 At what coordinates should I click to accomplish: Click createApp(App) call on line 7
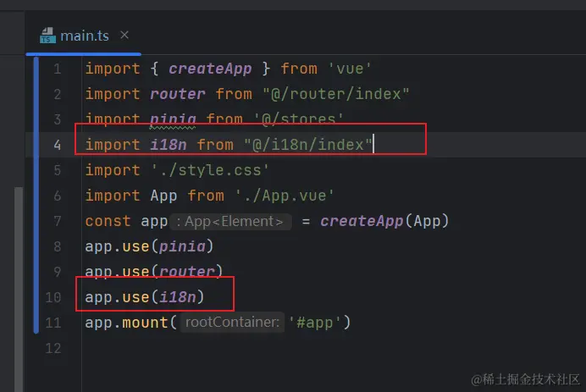384,221
